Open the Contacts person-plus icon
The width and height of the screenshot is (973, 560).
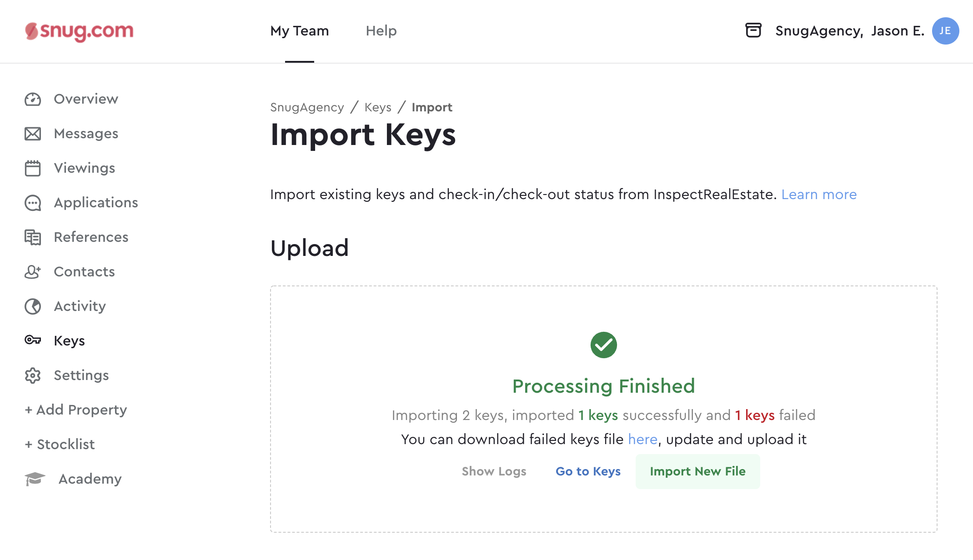[x=33, y=272]
